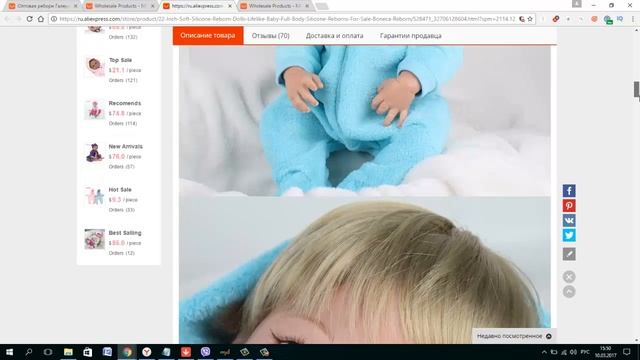View site info icon in address bar
This screenshot has width=640, height=360.
(54, 19)
